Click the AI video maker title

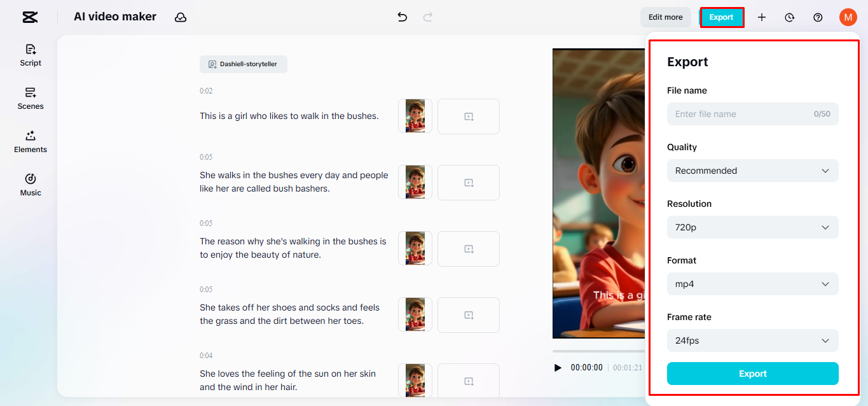(x=115, y=17)
